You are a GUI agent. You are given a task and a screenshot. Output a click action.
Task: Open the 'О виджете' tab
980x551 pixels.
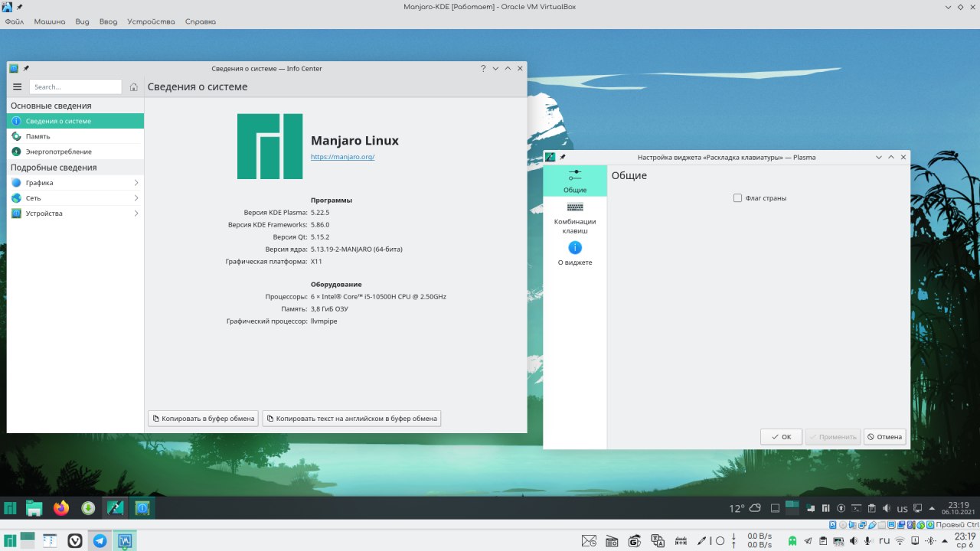coord(575,253)
